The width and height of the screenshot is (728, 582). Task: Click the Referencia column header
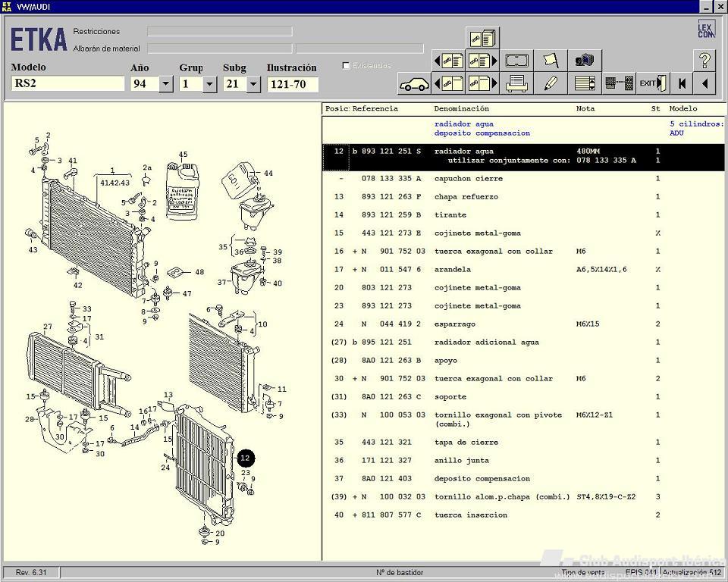(375, 108)
